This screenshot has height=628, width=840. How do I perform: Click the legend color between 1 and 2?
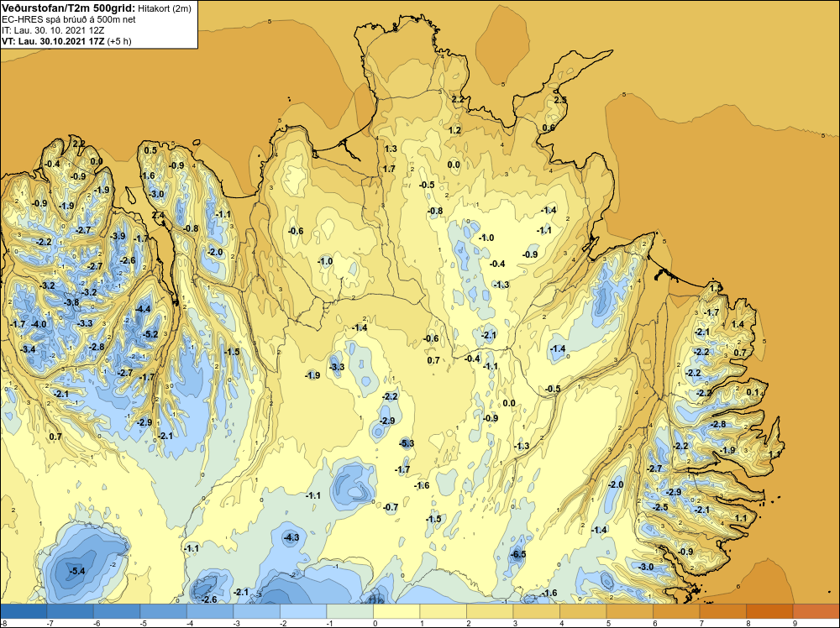coord(443,611)
